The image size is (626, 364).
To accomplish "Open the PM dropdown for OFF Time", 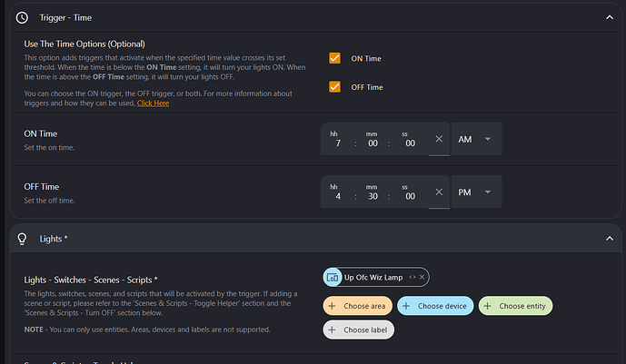I will point(476,192).
